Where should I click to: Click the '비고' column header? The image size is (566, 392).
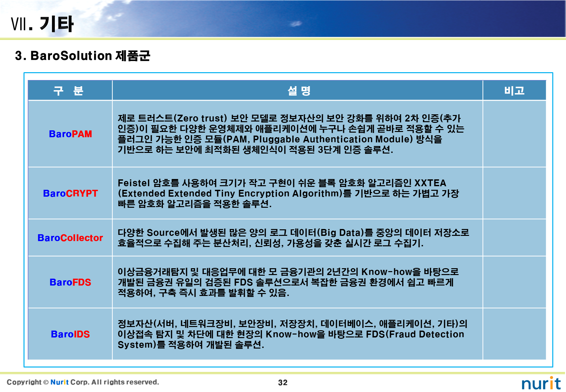click(514, 90)
